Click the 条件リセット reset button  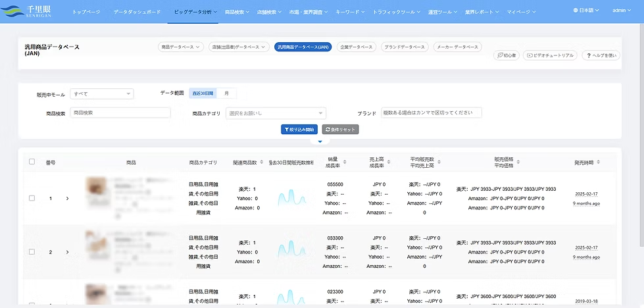click(x=341, y=130)
